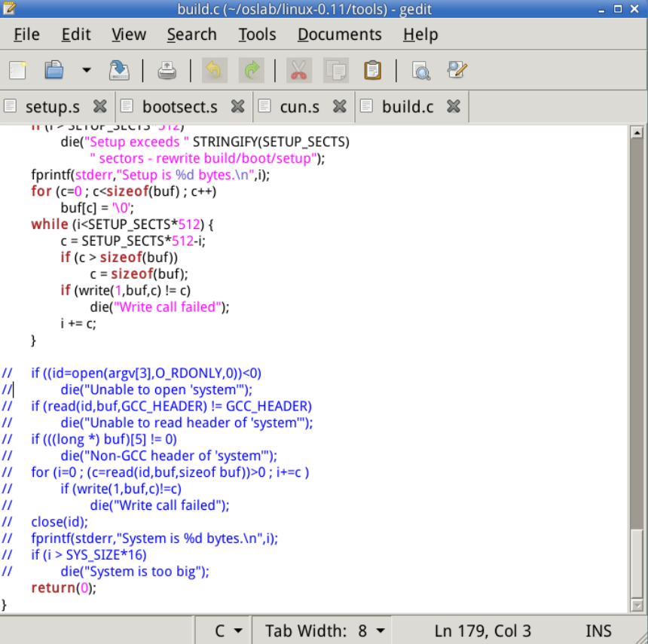The height and width of the screenshot is (644, 648).
Task: Switch to the bootsect.s tab
Action: pos(181,106)
